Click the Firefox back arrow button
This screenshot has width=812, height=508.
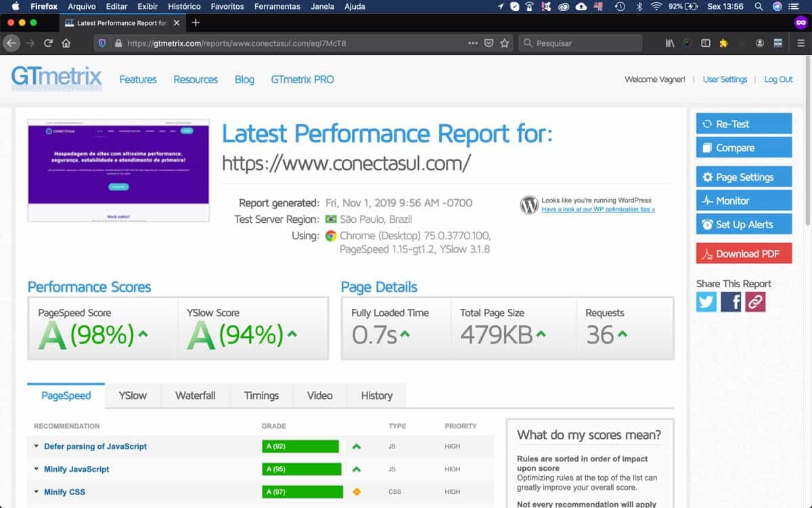pyautogui.click(x=11, y=43)
